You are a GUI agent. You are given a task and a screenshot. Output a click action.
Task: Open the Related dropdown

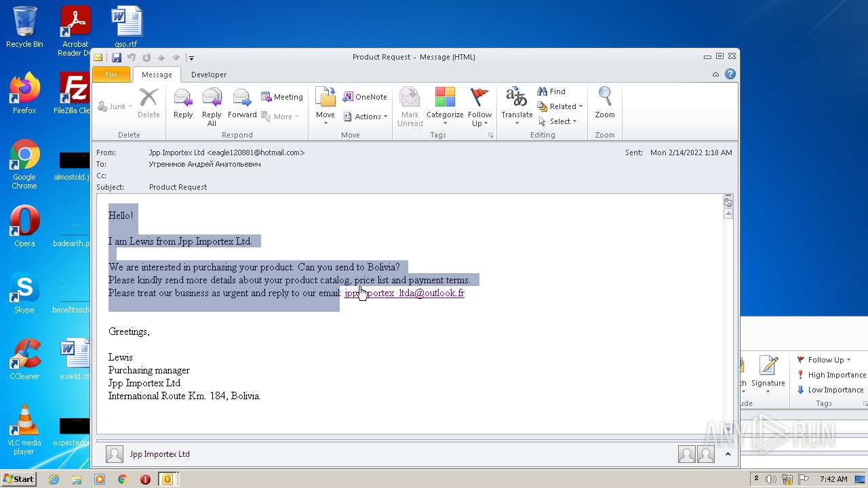(559, 106)
